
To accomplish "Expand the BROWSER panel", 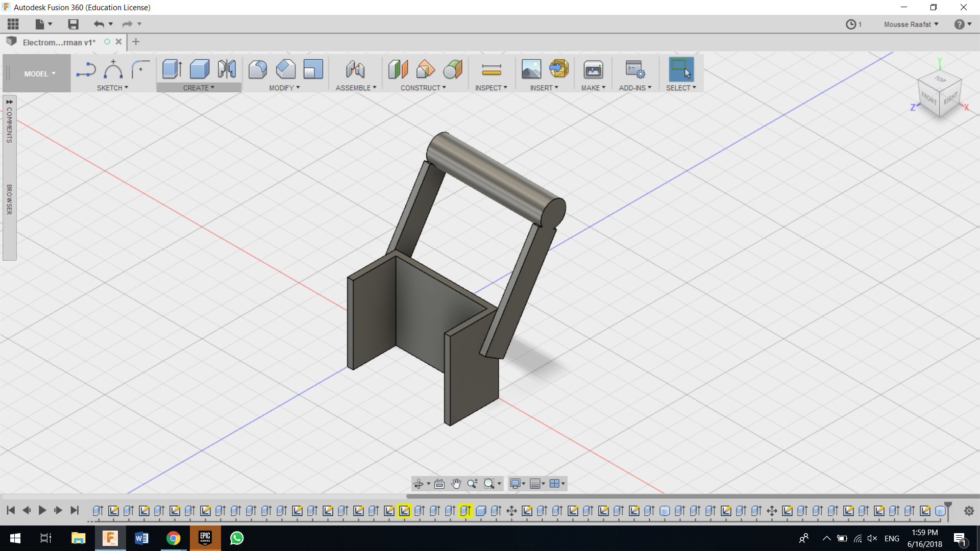I will [x=9, y=199].
